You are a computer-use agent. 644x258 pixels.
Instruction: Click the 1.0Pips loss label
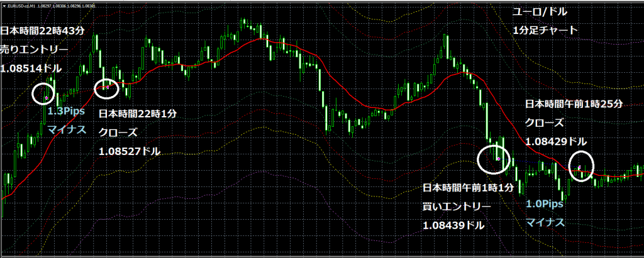point(544,204)
